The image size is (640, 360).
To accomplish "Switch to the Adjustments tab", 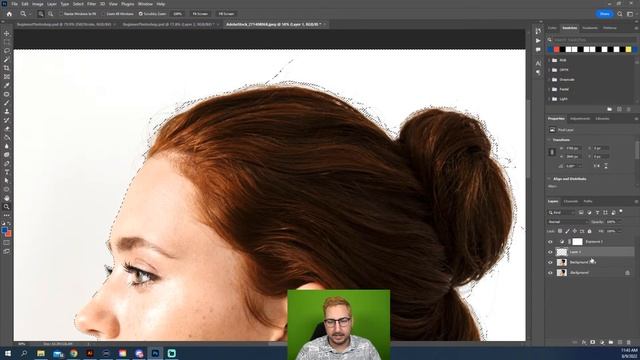I will click(x=580, y=119).
